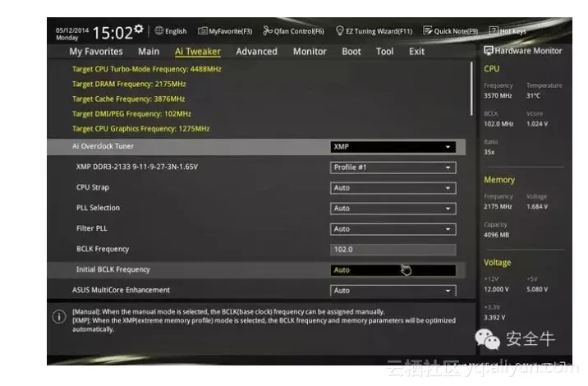Click the Hardware Monitor panel title
This screenshot has height=386, width=588.
[528, 51]
